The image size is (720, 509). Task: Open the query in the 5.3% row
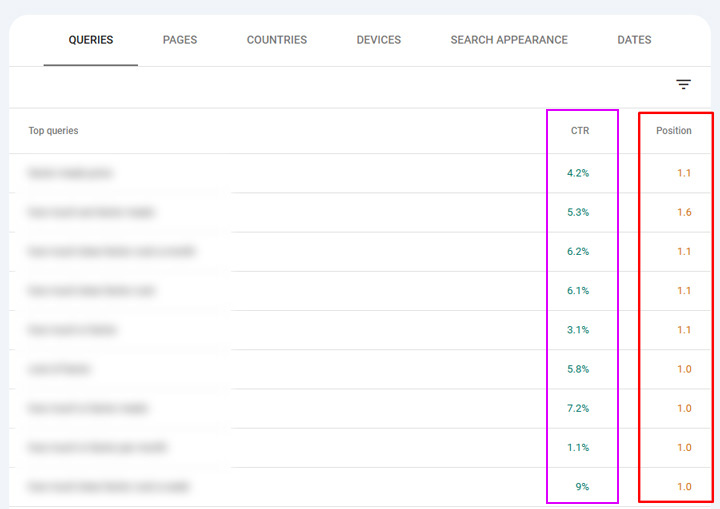(91, 212)
